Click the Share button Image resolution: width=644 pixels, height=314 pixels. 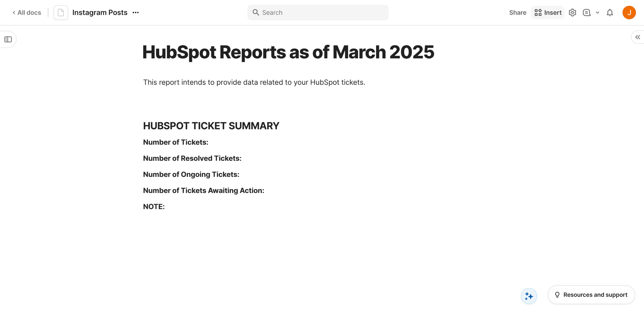tap(517, 13)
